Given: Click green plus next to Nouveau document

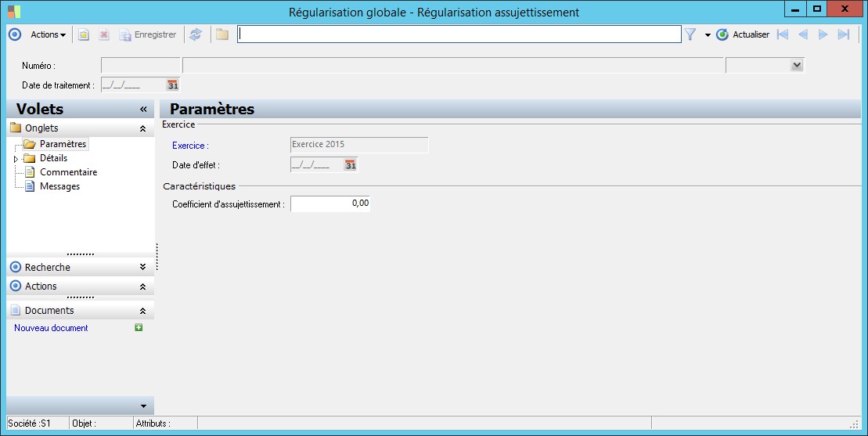Looking at the screenshot, I should point(139,327).
